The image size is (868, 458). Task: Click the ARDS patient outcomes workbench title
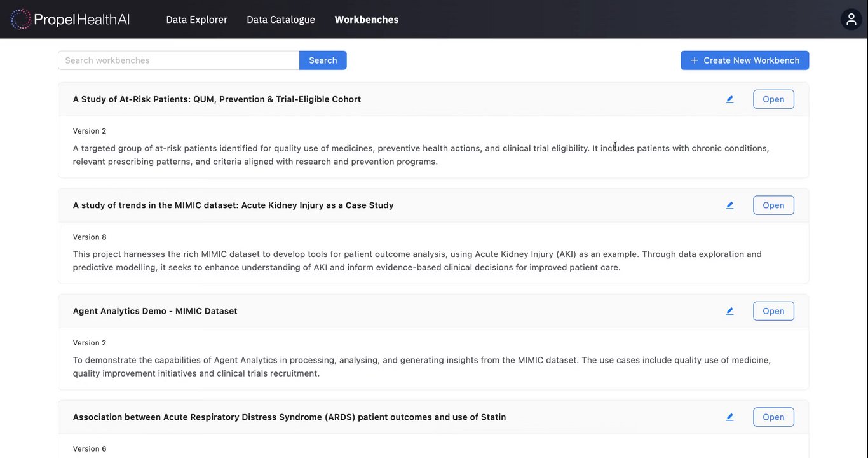289,417
